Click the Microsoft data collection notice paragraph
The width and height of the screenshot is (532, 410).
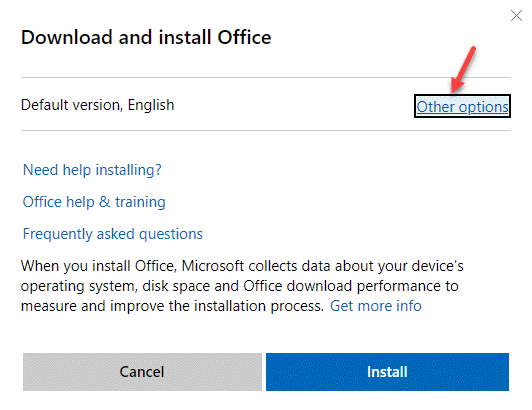point(242,286)
